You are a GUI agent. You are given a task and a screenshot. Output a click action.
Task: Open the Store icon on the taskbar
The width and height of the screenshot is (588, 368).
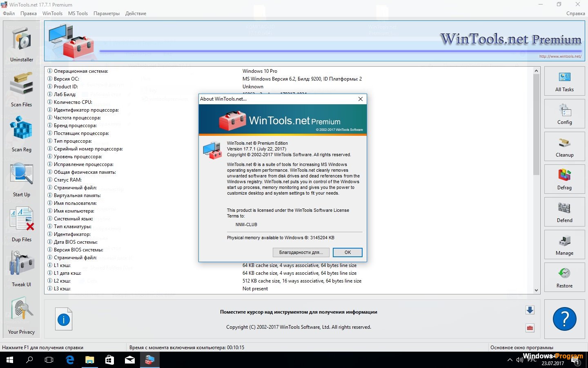109,360
